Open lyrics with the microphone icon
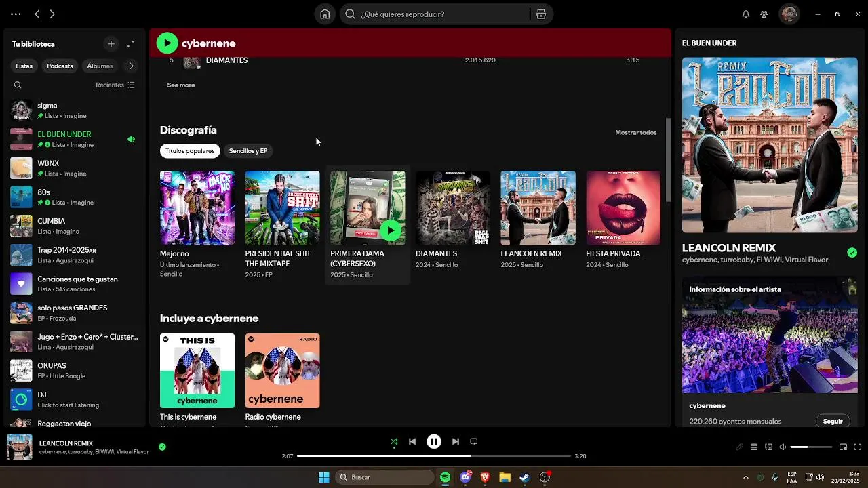 (x=740, y=447)
